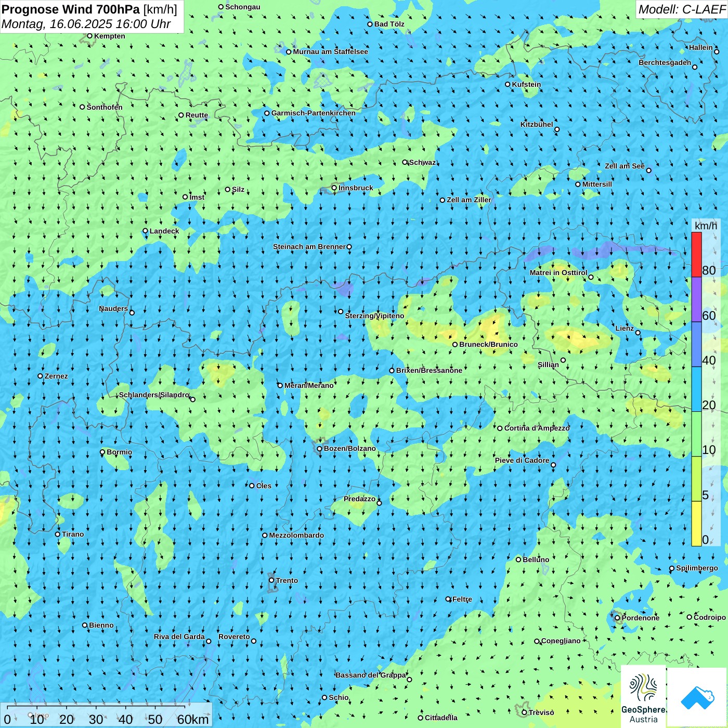Image resolution: width=728 pixels, height=728 pixels.
Task: Click the 'Sillian' label
Action: [548, 365]
